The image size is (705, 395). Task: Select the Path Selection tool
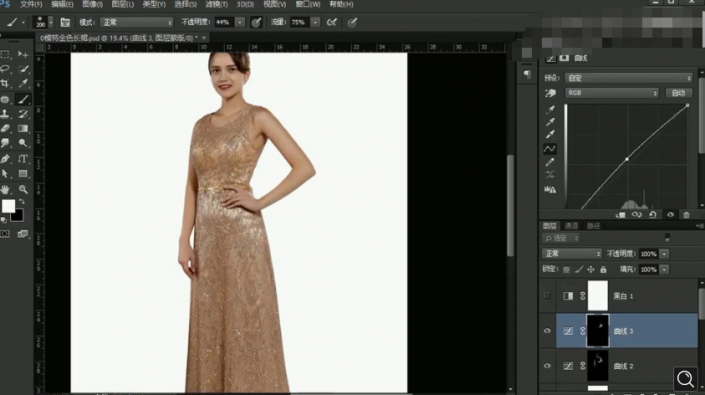(x=5, y=173)
